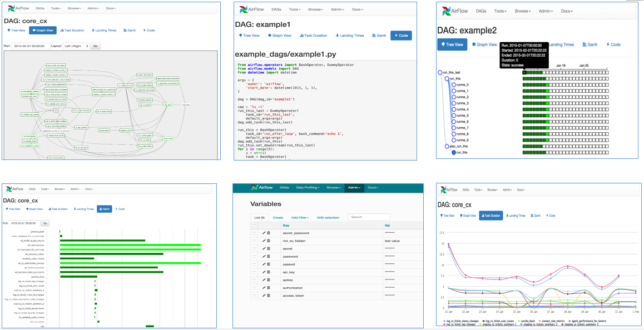Click Run date field in Gantt panel
644x330 pixels.
[x=24, y=223]
